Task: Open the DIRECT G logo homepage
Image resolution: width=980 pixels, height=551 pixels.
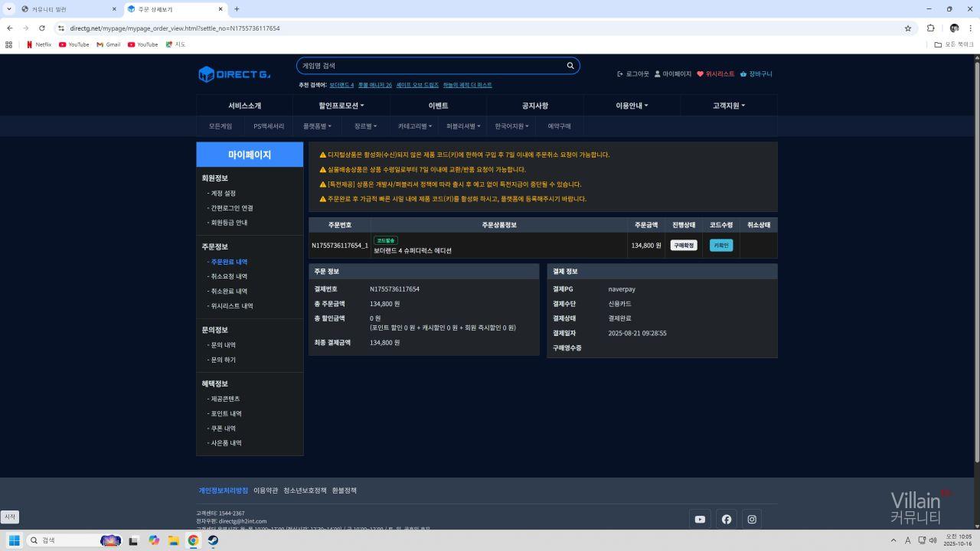Action: click(x=234, y=74)
